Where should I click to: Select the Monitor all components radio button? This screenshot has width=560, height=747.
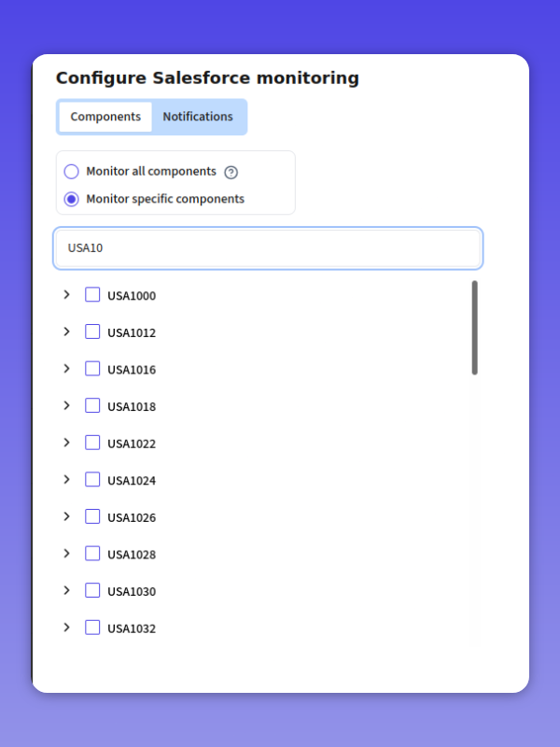pyautogui.click(x=71, y=172)
